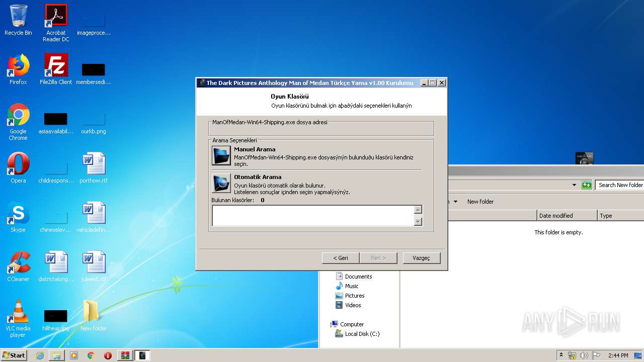Open the VLC media player shortcut

pyautogui.click(x=18, y=319)
